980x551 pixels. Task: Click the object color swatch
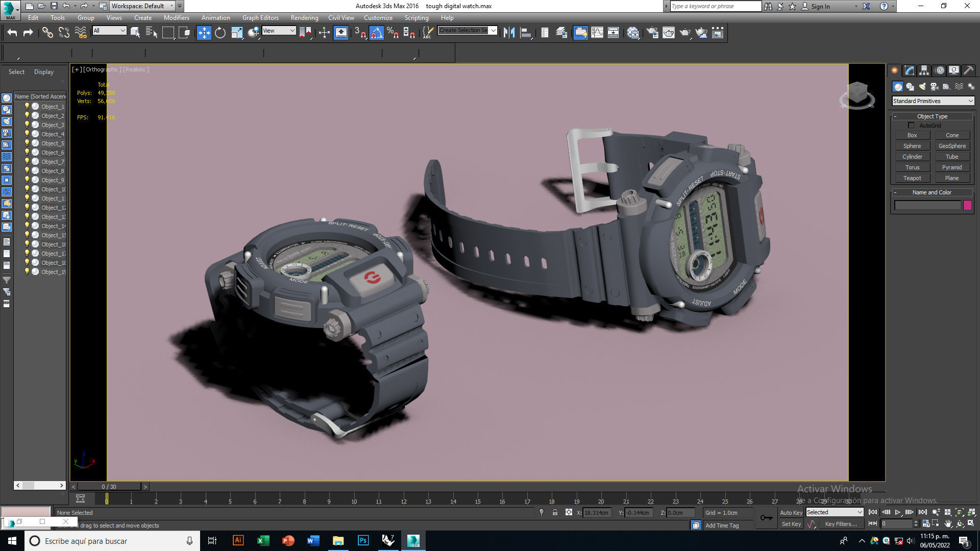point(967,205)
